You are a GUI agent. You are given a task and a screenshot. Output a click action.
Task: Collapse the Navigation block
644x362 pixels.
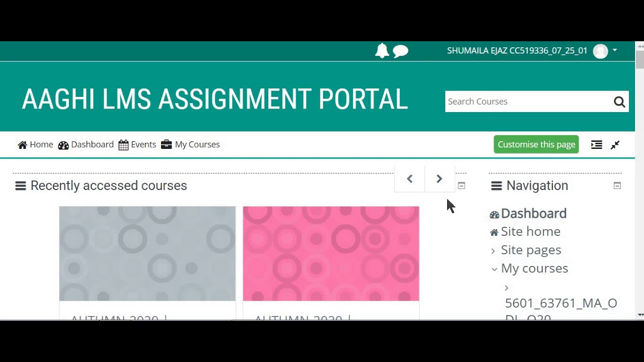pos(617,186)
